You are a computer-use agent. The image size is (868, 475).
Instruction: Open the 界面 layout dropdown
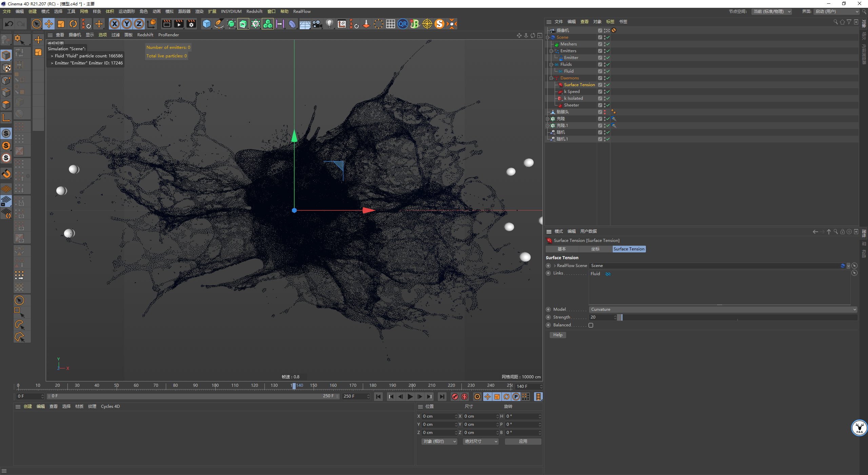pyautogui.click(x=836, y=12)
